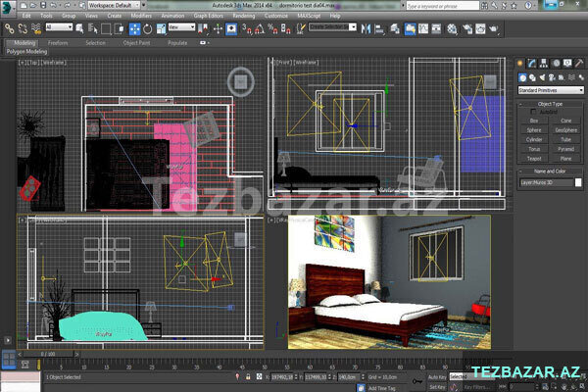Create a Box primitive
588x392 pixels.
pos(534,121)
